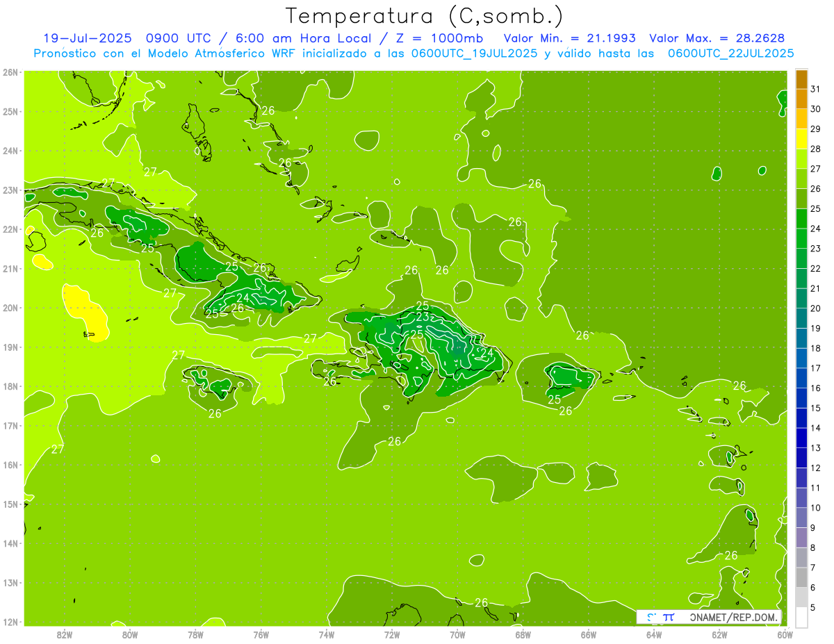Pick the dark blue swatch between 12 and 13
This screenshot has width=834, height=644.
801,458
